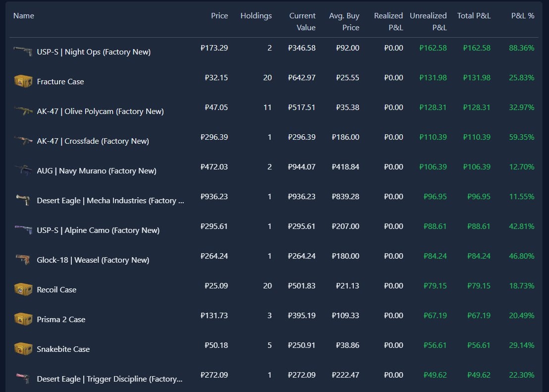Select the ₽32.15 price of Fracture Case

216,78
